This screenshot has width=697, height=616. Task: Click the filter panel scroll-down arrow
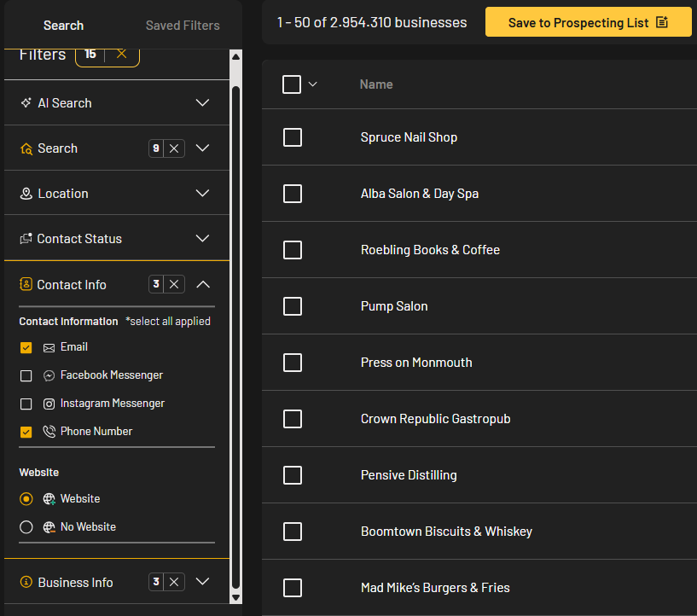click(x=236, y=597)
